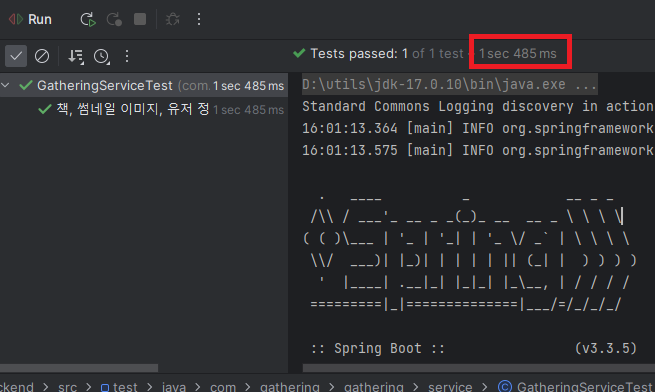The image size is (655, 392).
Task: Click the Rerun tests icon
Action: (x=88, y=19)
